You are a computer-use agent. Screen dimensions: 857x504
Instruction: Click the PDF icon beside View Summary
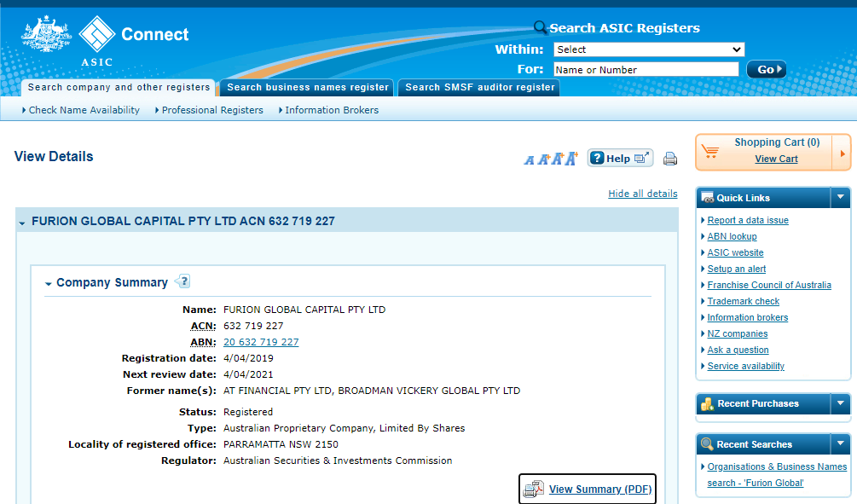[533, 490]
